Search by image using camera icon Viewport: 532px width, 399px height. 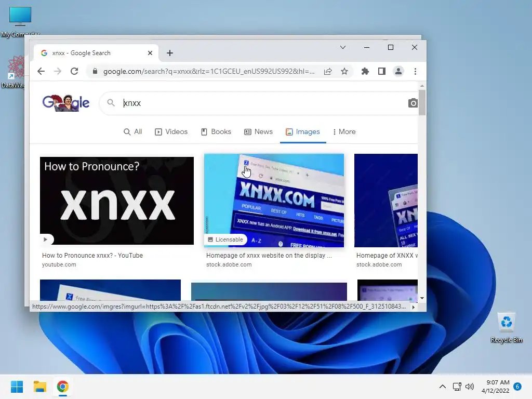click(x=413, y=103)
